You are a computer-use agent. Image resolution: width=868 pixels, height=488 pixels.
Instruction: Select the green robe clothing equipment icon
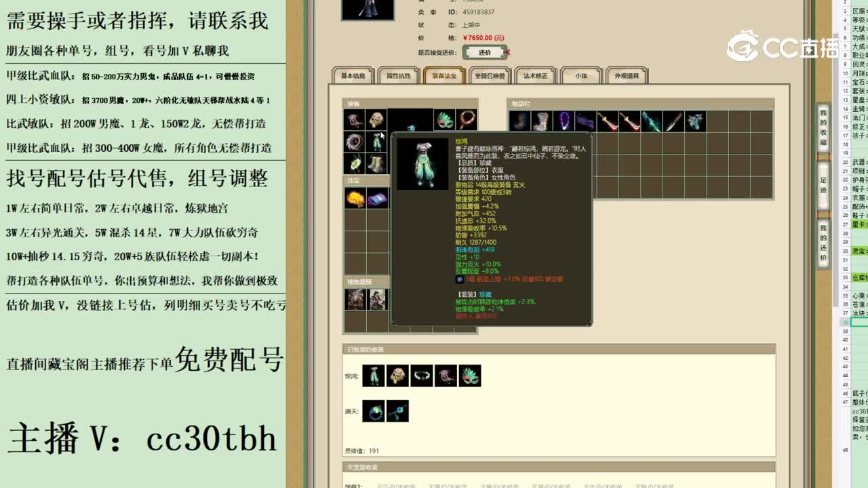376,142
